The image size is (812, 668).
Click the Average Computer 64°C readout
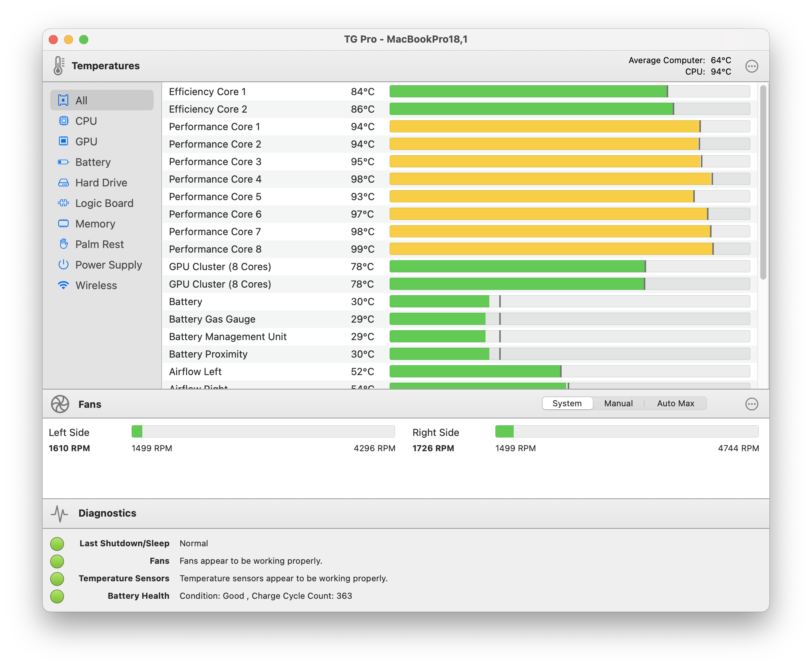pyautogui.click(x=680, y=60)
